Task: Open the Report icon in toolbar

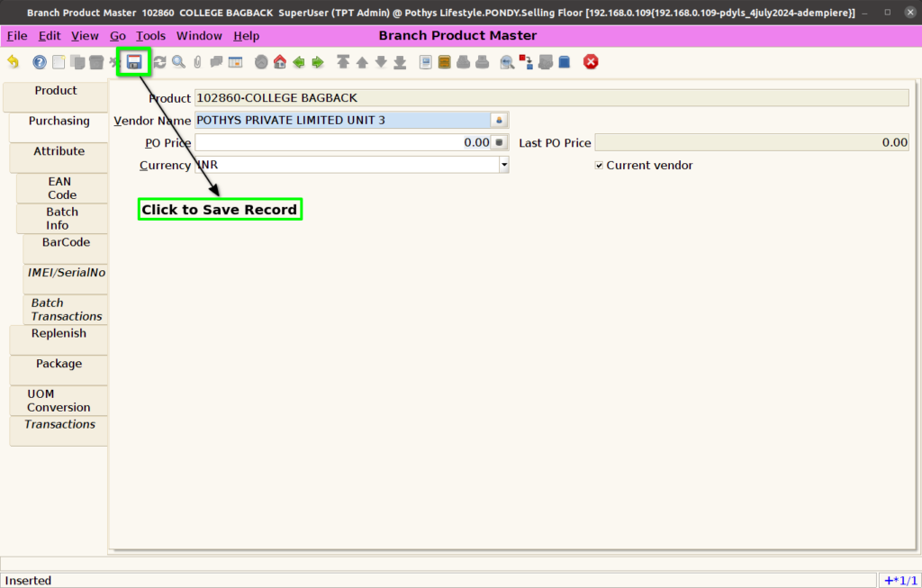Action: 426,62
